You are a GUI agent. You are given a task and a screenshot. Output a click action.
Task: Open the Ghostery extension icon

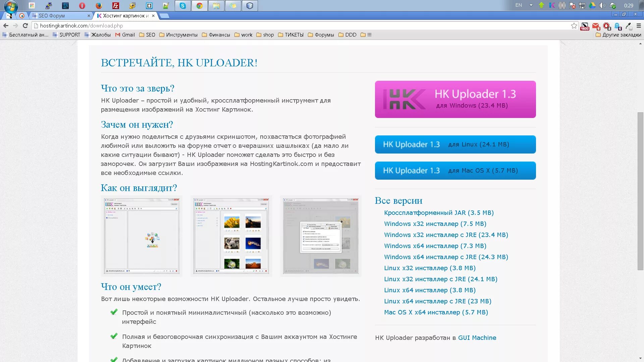(x=618, y=26)
